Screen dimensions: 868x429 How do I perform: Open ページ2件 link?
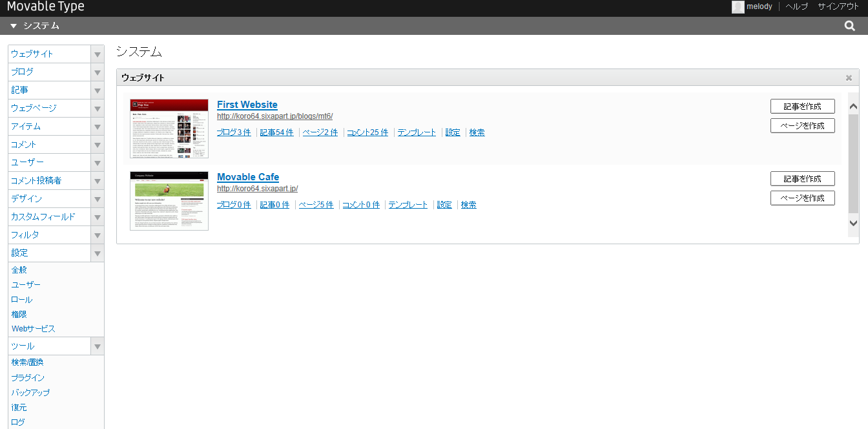[x=320, y=132]
